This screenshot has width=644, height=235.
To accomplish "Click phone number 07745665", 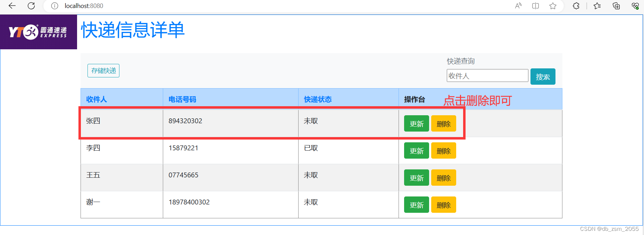I will [x=183, y=175].
